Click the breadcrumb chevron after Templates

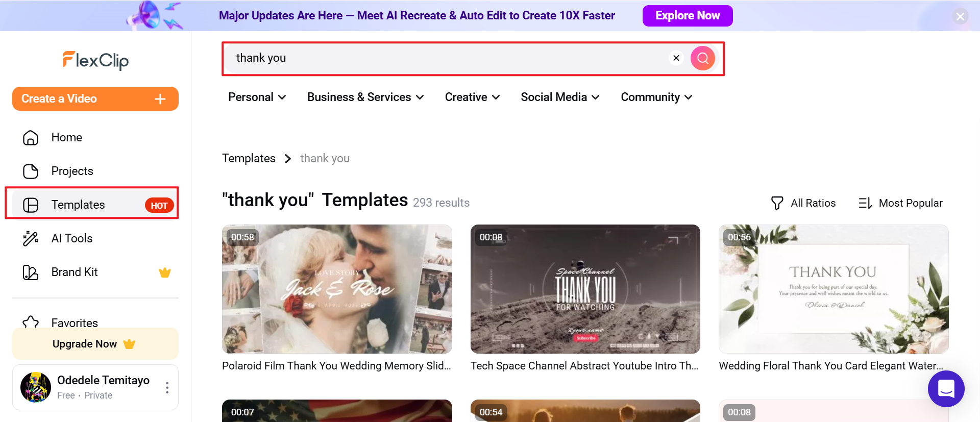[x=288, y=159]
